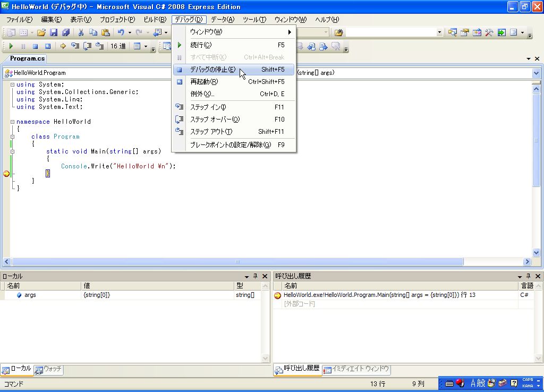
Task: Click horizontal scrollbar thumb in code editor
Action: tap(237, 261)
